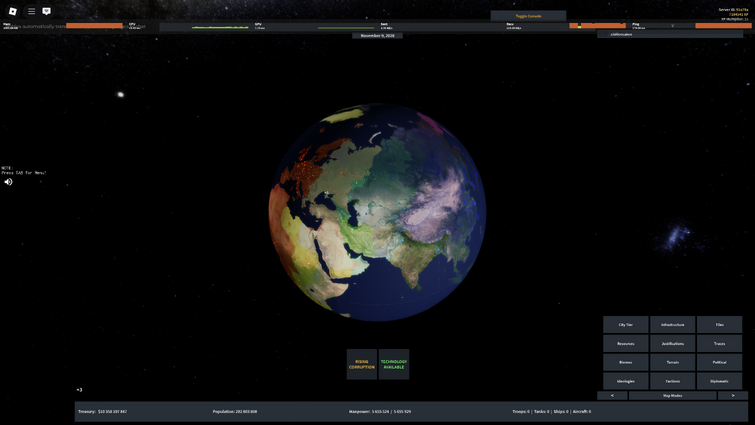Switch to Ideologies map mode

click(625, 381)
